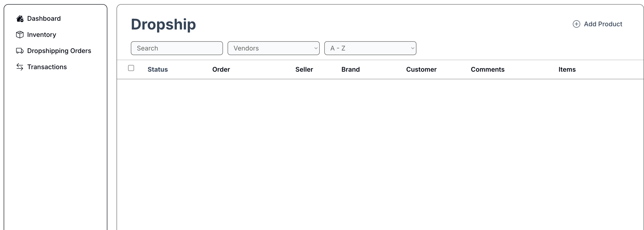
Task: Go to Inventory text label in sidebar
Action: click(x=42, y=35)
